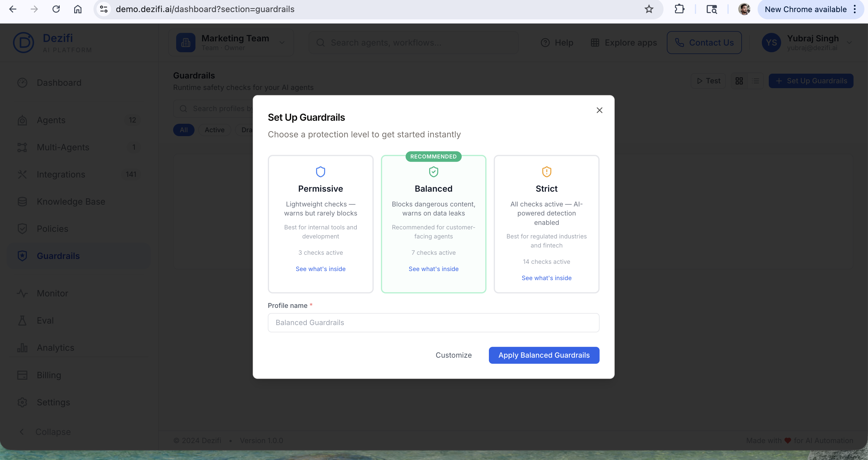This screenshot has width=868, height=460.
Task: Select the All filter tab
Action: pyautogui.click(x=184, y=130)
